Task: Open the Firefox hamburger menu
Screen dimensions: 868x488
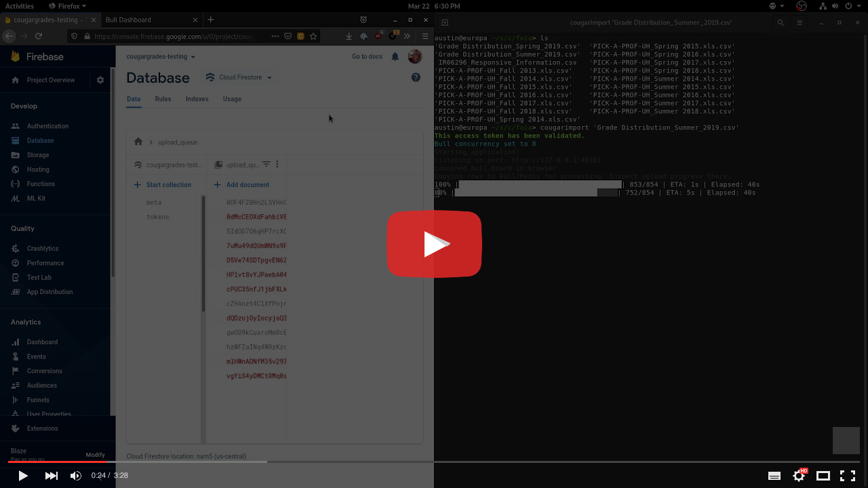Action: tap(425, 36)
